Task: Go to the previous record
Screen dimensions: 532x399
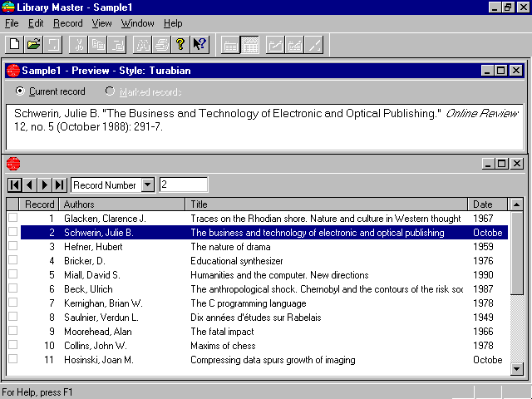Action: click(29, 185)
